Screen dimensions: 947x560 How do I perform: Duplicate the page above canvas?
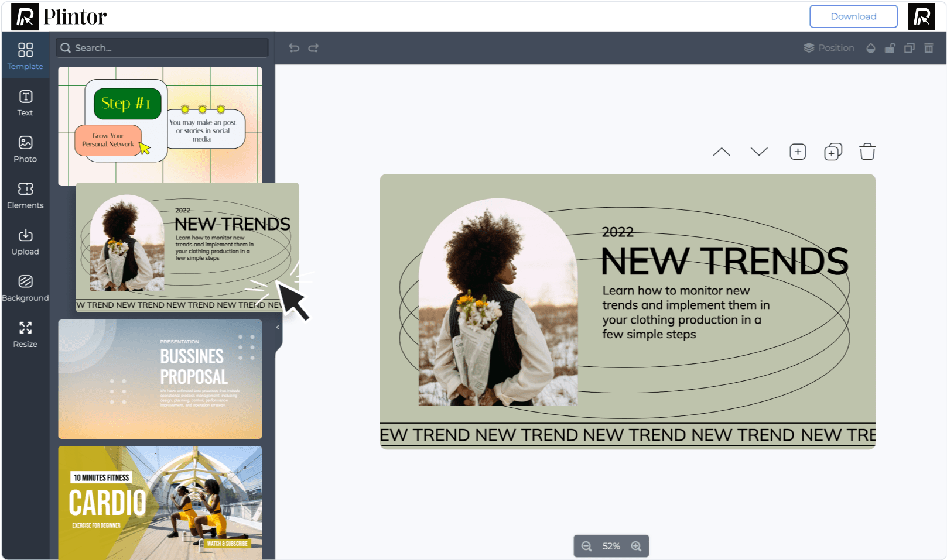tap(833, 152)
